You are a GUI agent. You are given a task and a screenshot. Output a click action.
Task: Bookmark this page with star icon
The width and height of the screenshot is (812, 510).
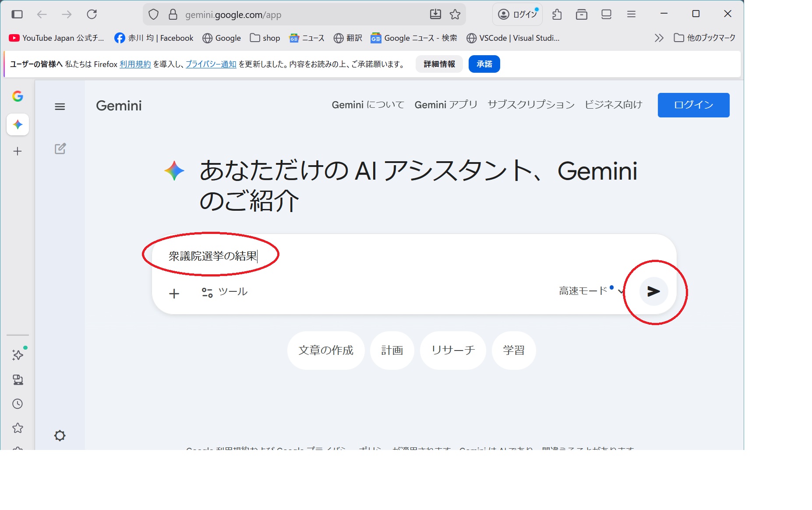pos(455,14)
